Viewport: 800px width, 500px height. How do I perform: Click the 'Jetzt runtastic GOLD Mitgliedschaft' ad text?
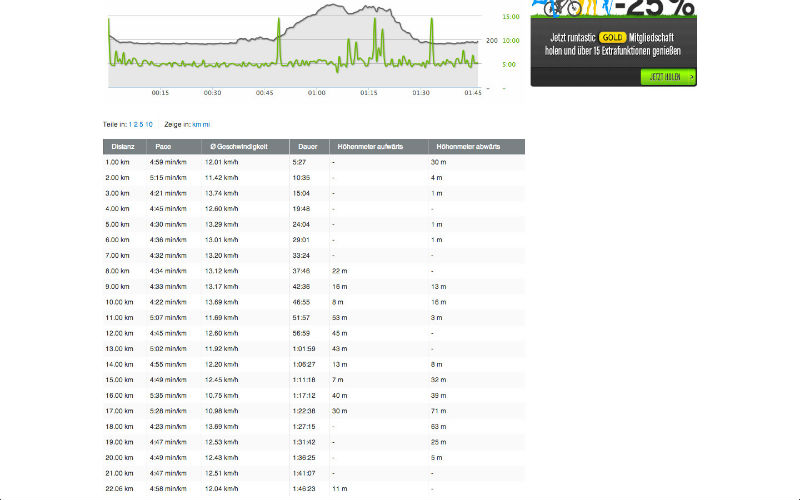pyautogui.click(x=612, y=38)
